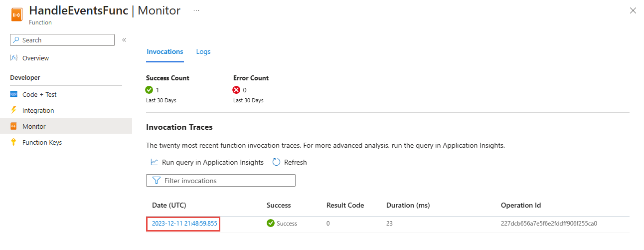Click the Monitor sidebar icon
The image size is (644, 250).
click(14, 126)
